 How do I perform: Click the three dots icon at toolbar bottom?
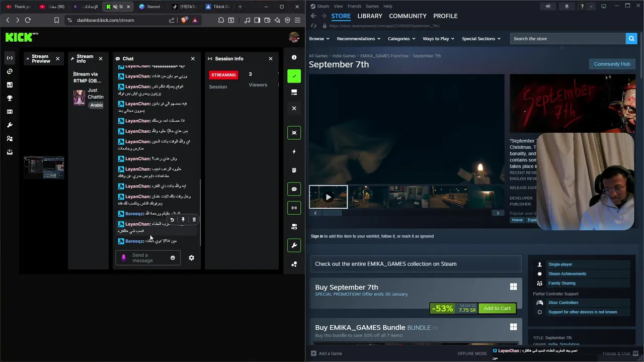294,264
